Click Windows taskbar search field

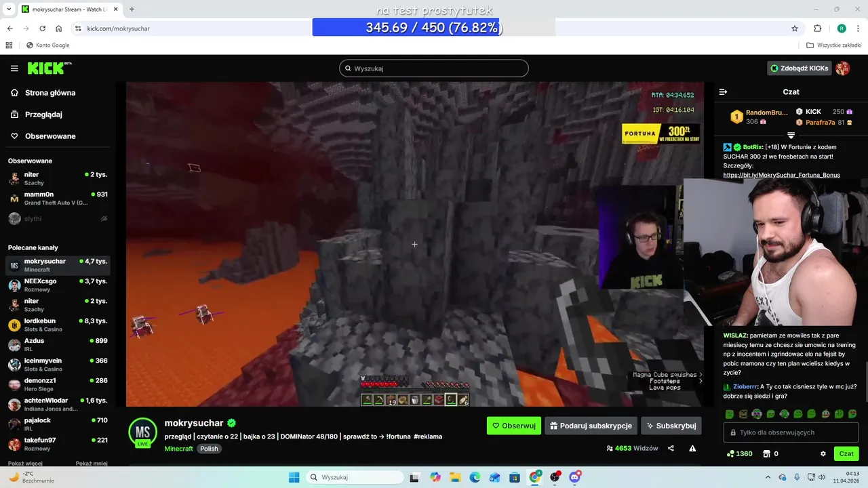coord(353,477)
